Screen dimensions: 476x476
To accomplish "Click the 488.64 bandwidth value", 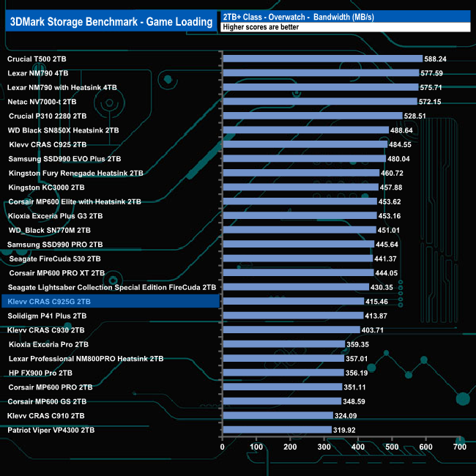I will click(x=401, y=130).
